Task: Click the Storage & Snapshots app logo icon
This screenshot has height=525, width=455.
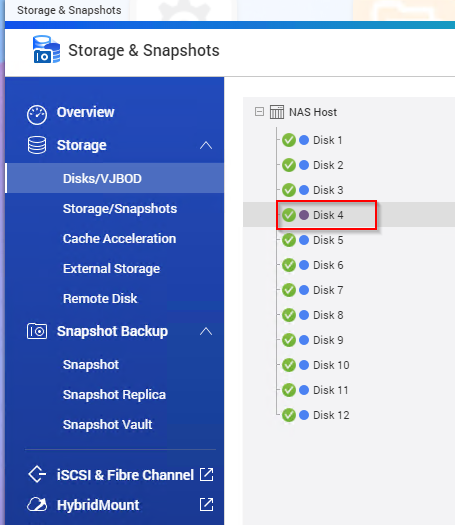Action: tap(47, 50)
